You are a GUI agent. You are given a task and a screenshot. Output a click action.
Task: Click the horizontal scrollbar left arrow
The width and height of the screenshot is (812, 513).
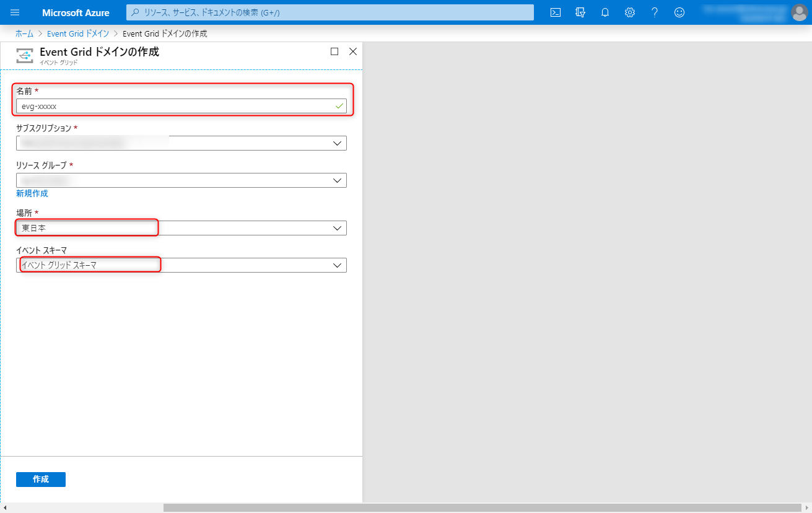(5, 508)
